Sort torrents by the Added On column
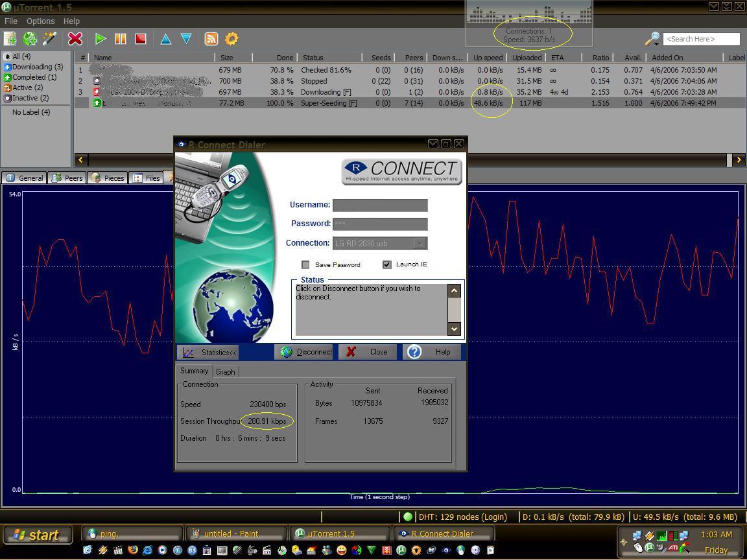Screen dimensions: 747x560 685,58
